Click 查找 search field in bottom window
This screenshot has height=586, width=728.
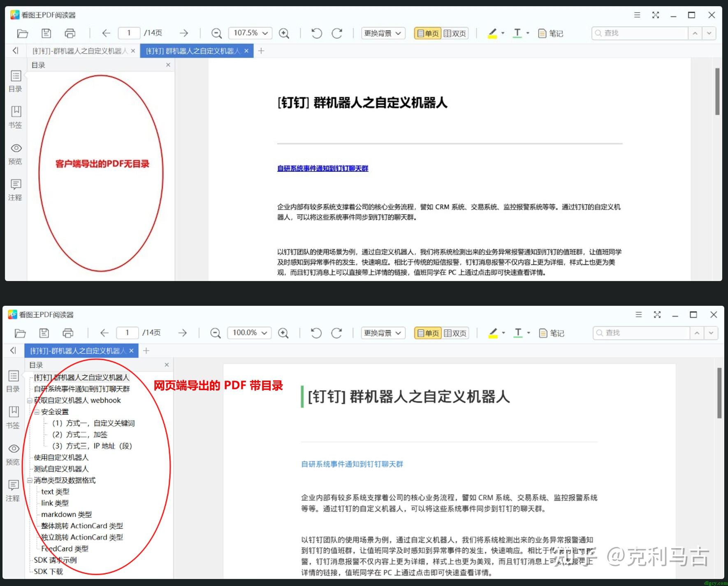click(x=641, y=333)
